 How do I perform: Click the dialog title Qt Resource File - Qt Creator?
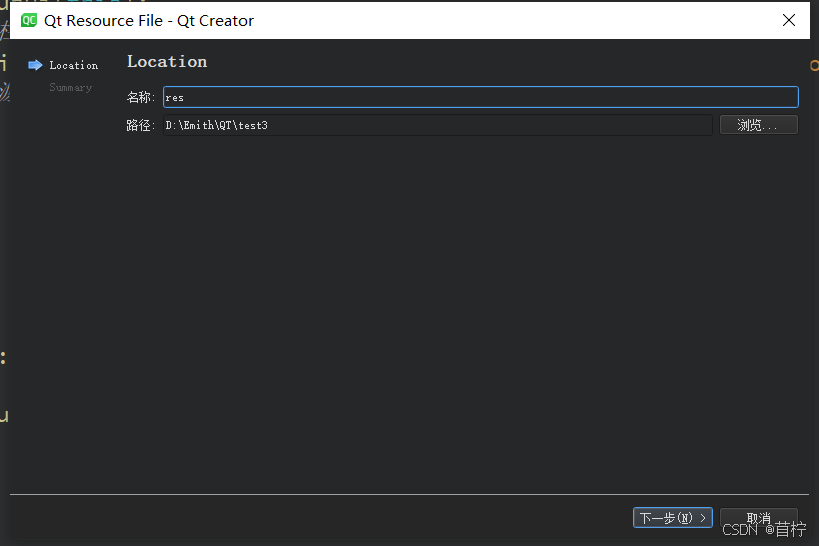click(149, 20)
